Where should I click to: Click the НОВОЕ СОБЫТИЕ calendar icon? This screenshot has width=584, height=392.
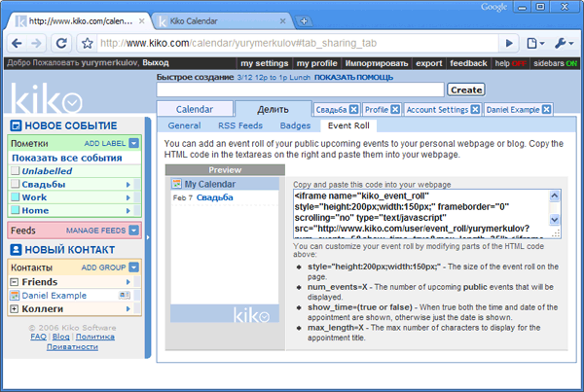click(x=16, y=125)
